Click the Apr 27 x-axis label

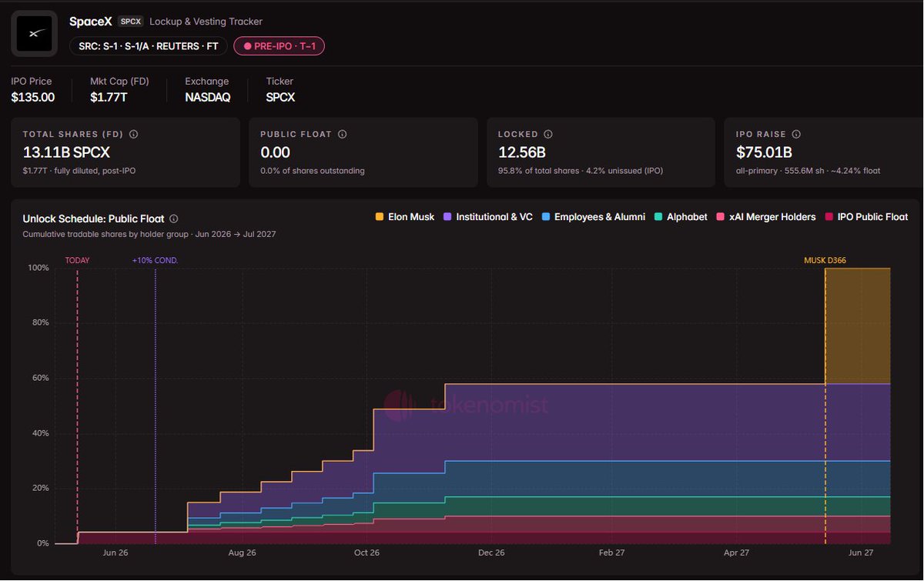click(x=737, y=553)
